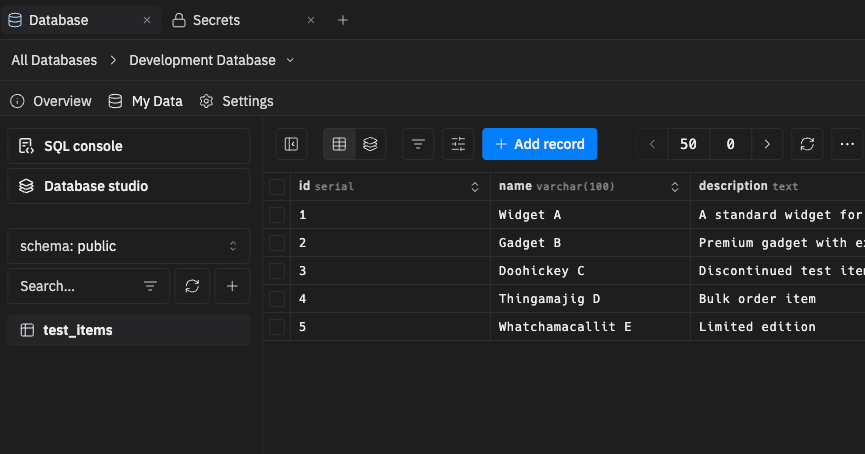The image size is (865, 454).
Task: Click the 'A standard widget' description cell
Action: [x=777, y=215]
